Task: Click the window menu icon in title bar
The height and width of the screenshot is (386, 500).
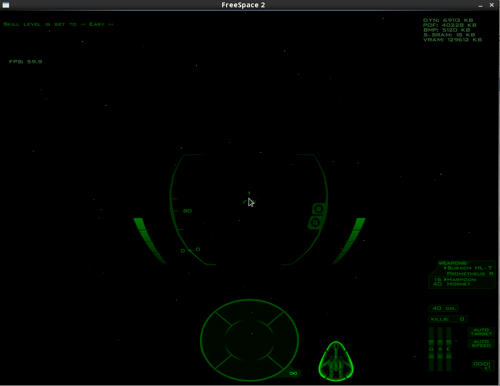Action: [x=5, y=5]
